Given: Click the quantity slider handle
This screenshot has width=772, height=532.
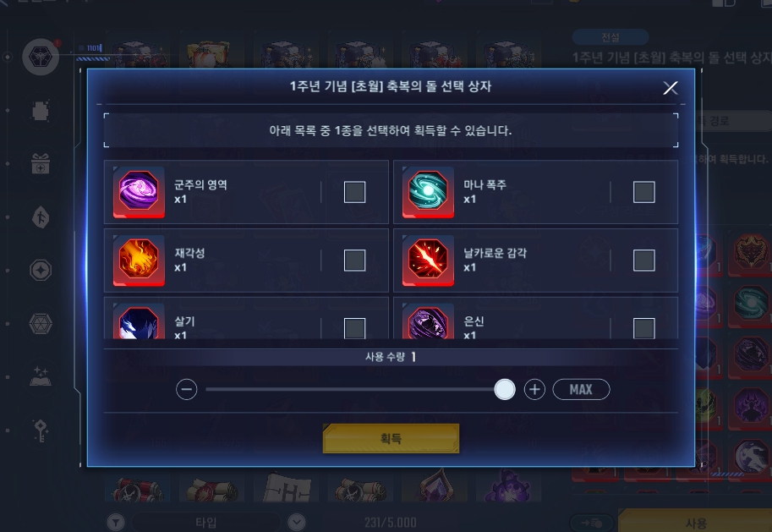Looking at the screenshot, I should 505,390.
